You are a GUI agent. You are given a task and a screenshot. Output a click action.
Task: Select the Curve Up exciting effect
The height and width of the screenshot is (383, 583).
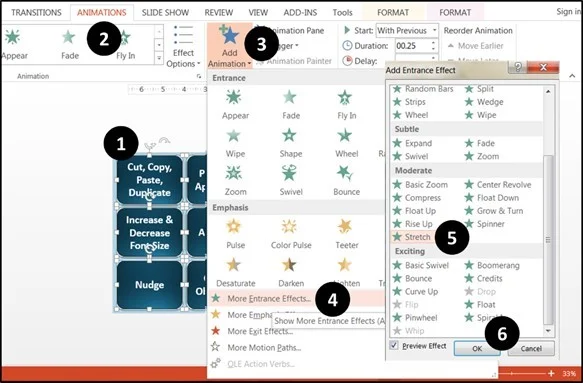415,292
